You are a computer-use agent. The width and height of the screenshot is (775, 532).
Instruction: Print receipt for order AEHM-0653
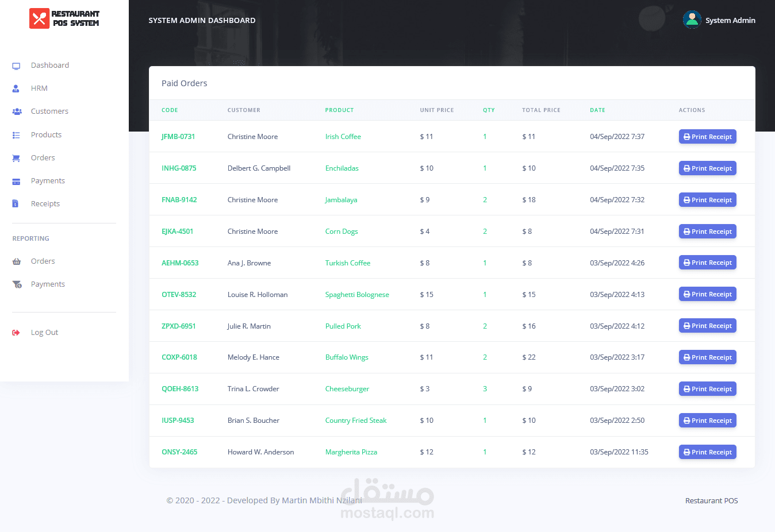pyautogui.click(x=708, y=263)
